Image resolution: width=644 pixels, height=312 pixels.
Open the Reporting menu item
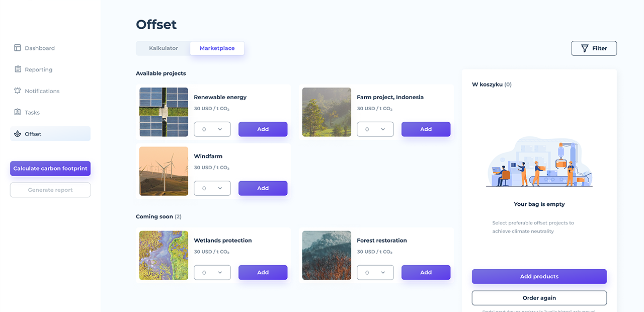point(38,69)
